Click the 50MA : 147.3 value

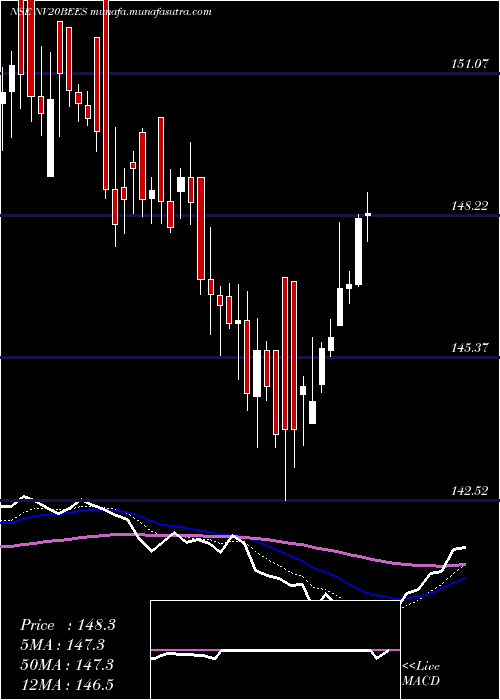coord(67,665)
